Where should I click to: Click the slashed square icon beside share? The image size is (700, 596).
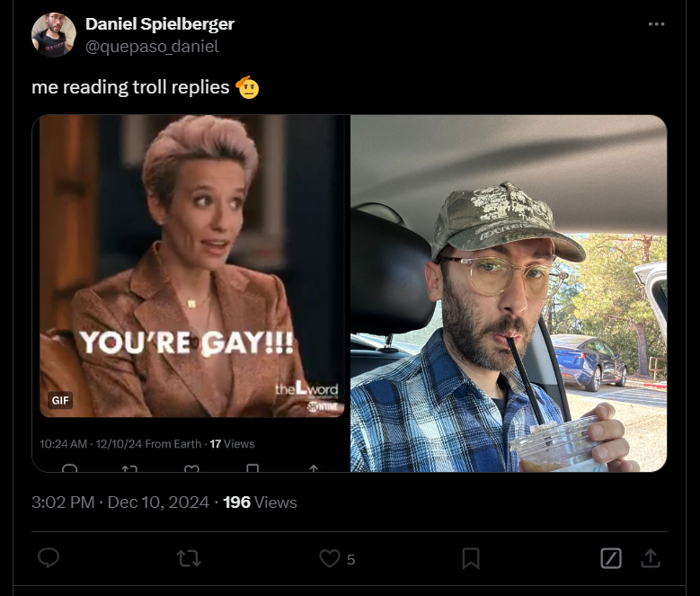coord(611,558)
